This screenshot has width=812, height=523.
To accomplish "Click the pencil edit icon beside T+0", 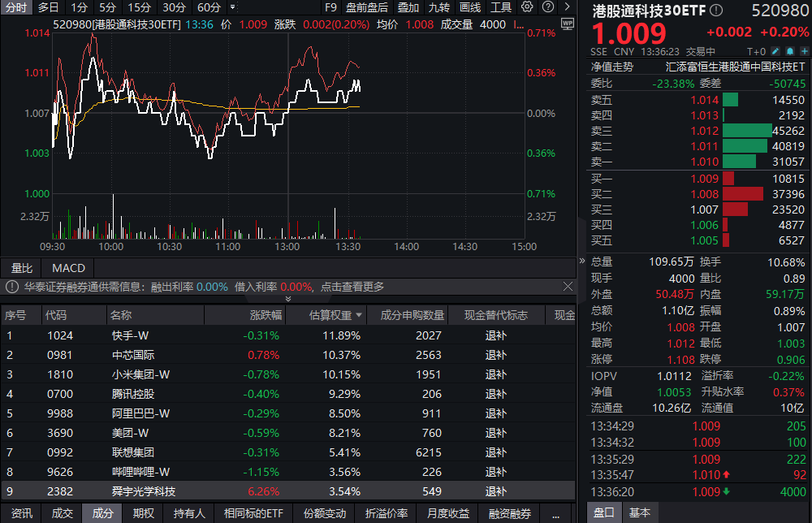I will point(775,50).
